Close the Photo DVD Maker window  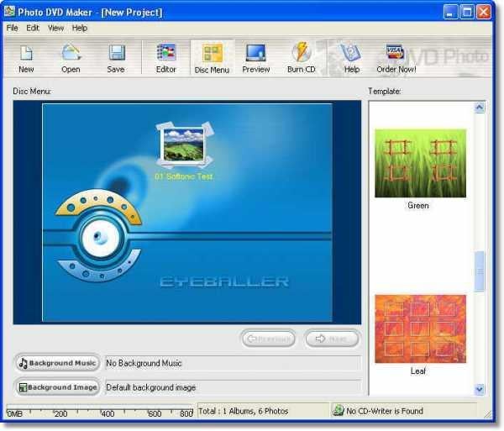point(484,13)
